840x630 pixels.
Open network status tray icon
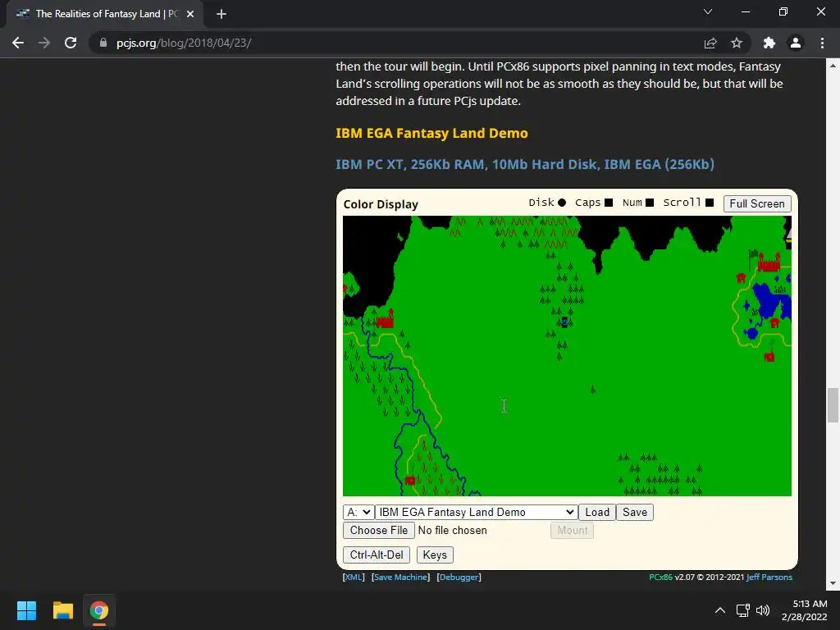click(x=742, y=610)
